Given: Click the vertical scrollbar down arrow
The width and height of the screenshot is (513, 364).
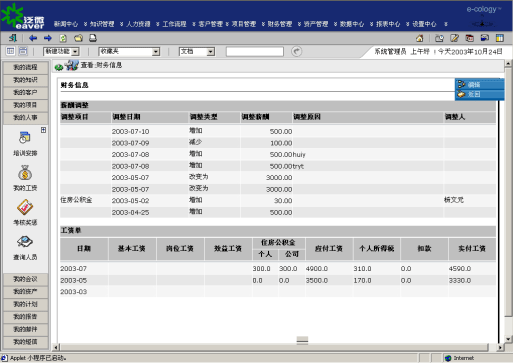Looking at the screenshot, I should [x=508, y=339].
